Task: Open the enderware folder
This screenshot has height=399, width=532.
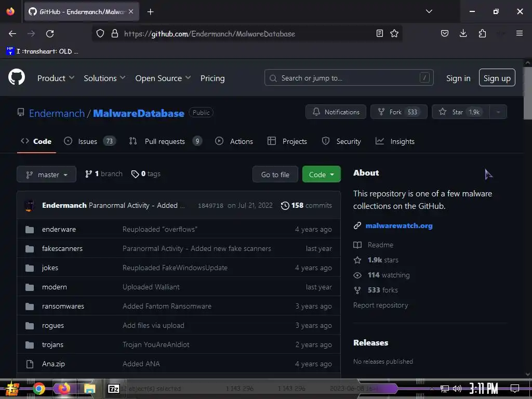Action: point(59,229)
